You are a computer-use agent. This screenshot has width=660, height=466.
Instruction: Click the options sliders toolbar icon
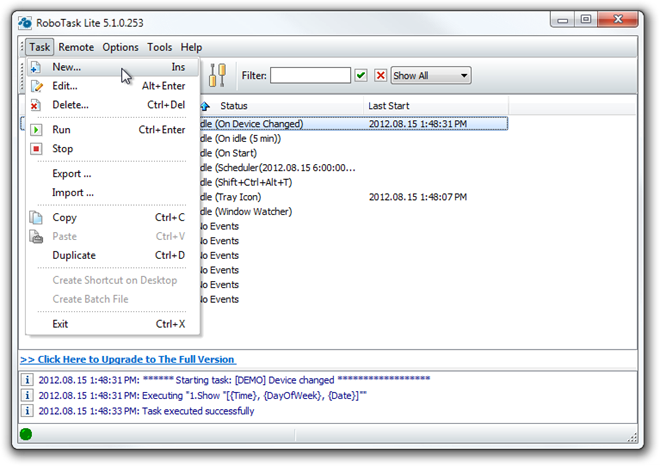[x=218, y=75]
